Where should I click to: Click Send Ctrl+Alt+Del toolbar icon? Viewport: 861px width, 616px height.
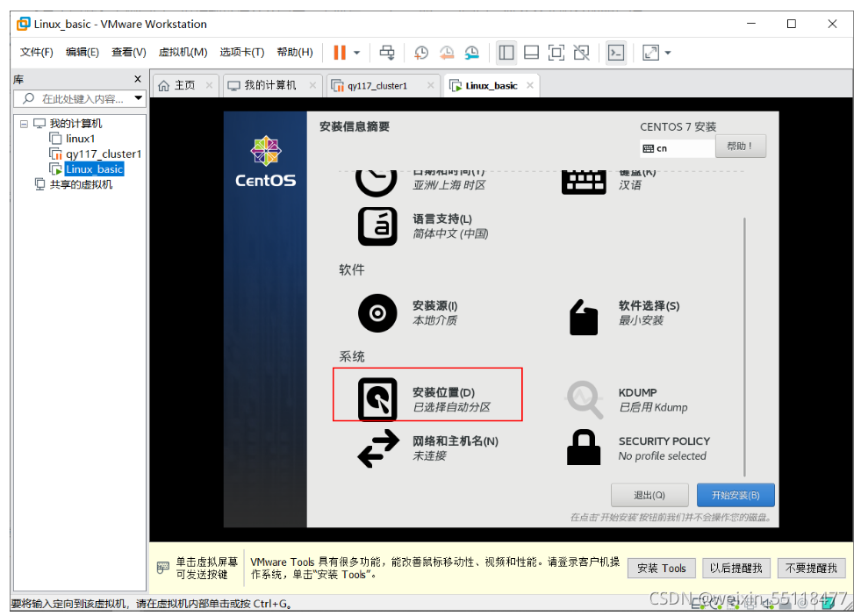387,53
